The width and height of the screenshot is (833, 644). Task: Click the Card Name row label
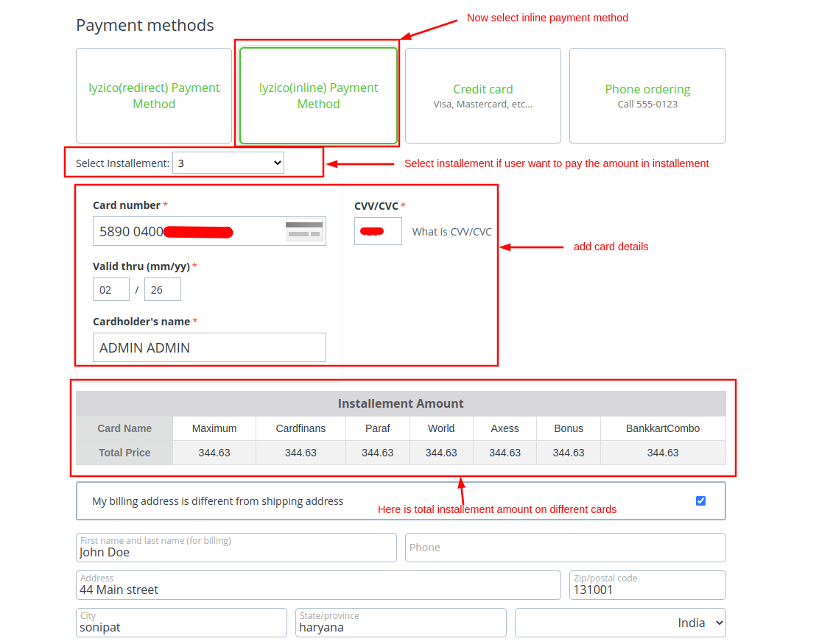[x=124, y=428]
